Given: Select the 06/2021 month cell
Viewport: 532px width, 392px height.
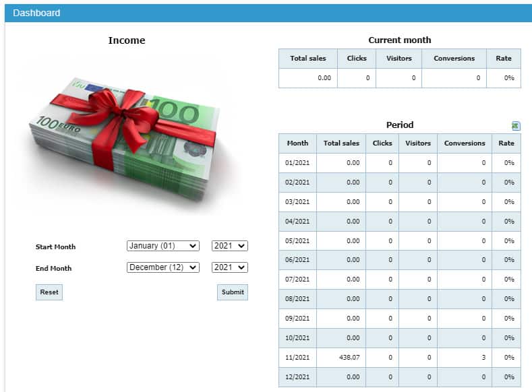Looking at the screenshot, I should (297, 260).
